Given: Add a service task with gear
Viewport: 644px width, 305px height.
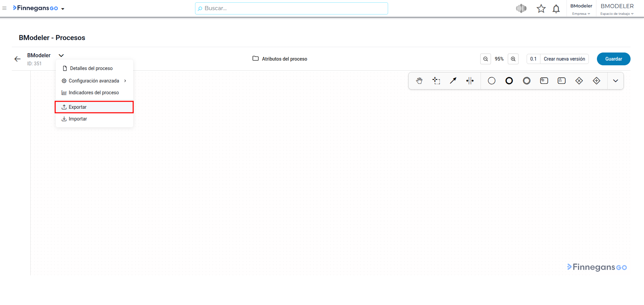Looking at the screenshot, I should 544,81.
